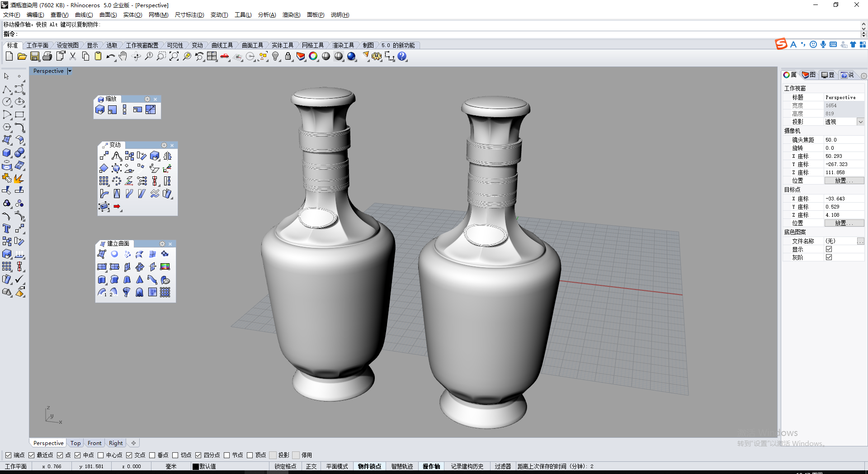
Task: Click the camera 位置 放置 button
Action: (x=844, y=180)
